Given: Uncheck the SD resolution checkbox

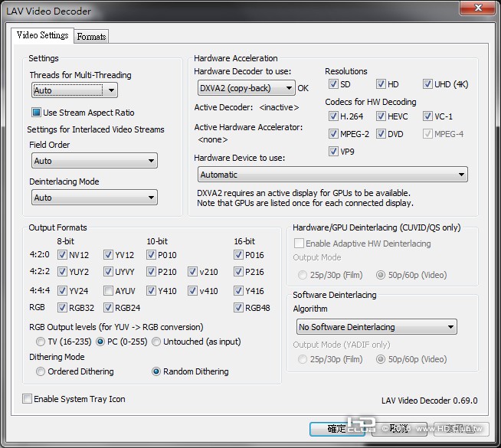Looking at the screenshot, I should pyautogui.click(x=333, y=84).
